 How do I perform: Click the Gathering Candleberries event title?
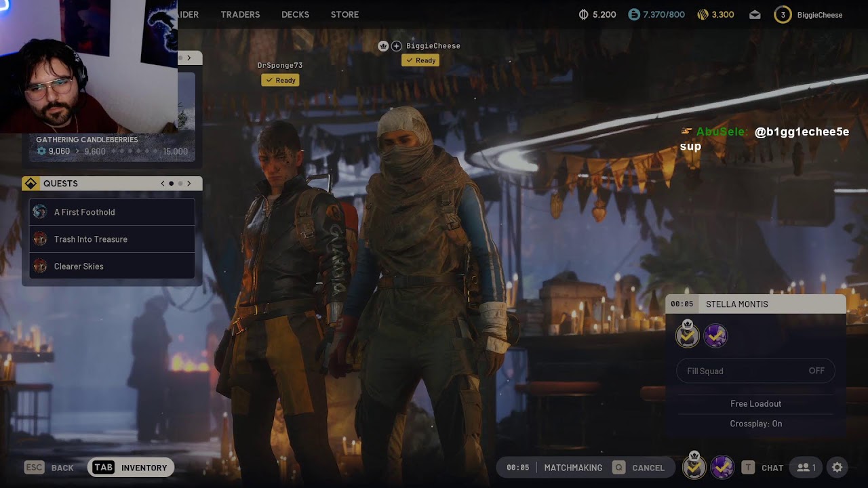(87, 140)
